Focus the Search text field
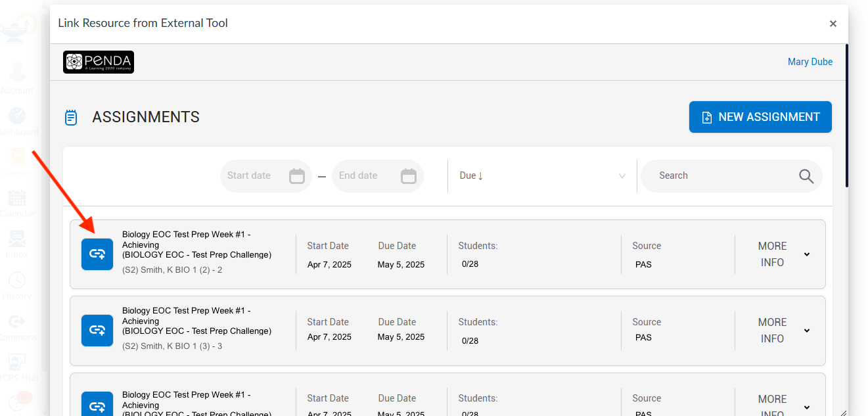Viewport: 868px width, 416px height. tap(723, 176)
